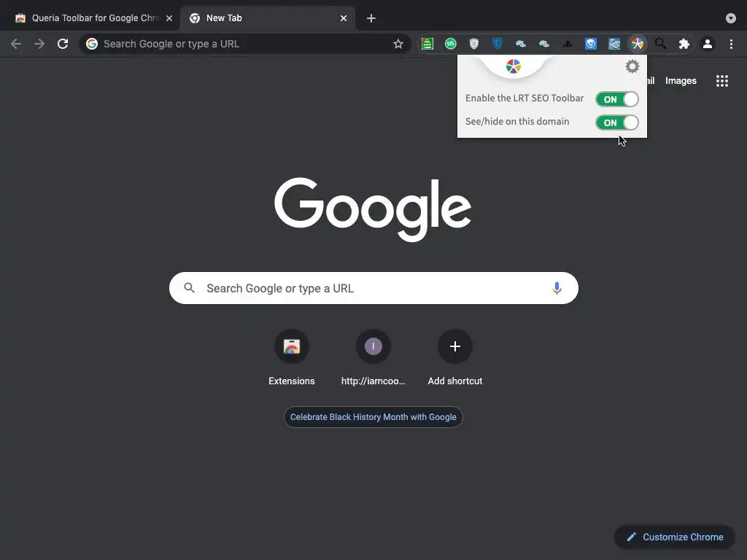This screenshot has height=560, width=747.
Task: Click the PlayStation logo extension icon
Action: click(x=568, y=44)
